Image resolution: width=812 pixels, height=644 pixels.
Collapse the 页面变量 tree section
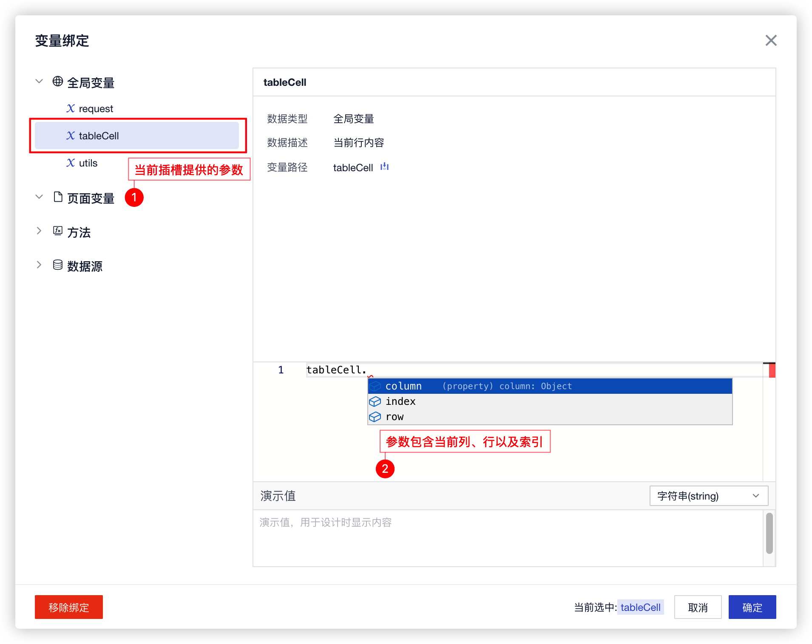pos(39,197)
